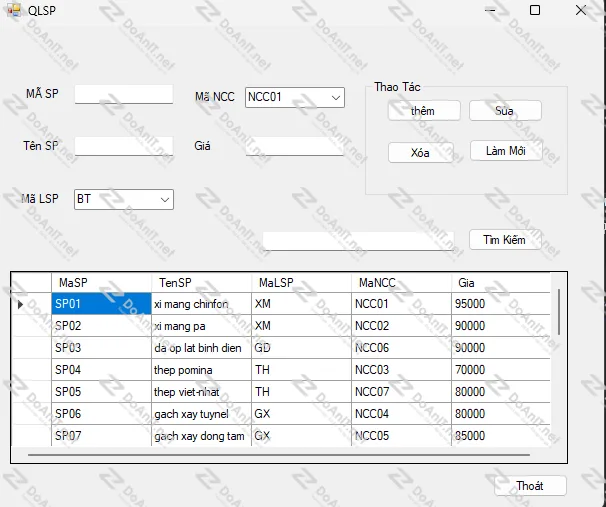Sort by the MaSP column header
Viewport: 606px width, 507px height.
[x=100, y=282]
